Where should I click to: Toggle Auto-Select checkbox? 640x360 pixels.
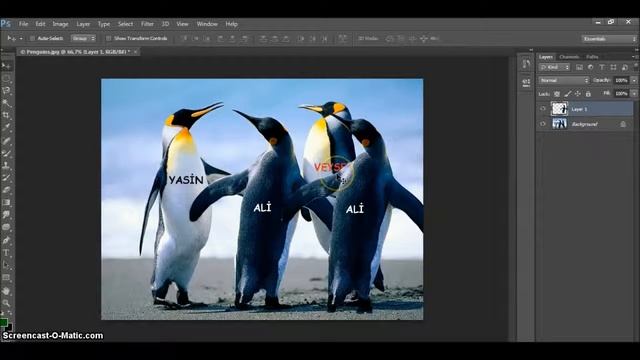point(32,38)
